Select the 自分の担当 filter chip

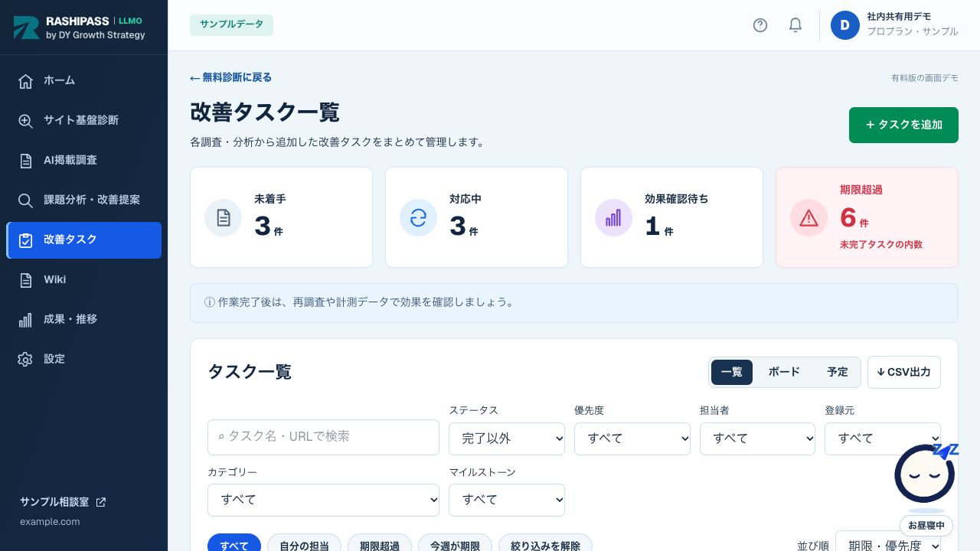click(304, 543)
